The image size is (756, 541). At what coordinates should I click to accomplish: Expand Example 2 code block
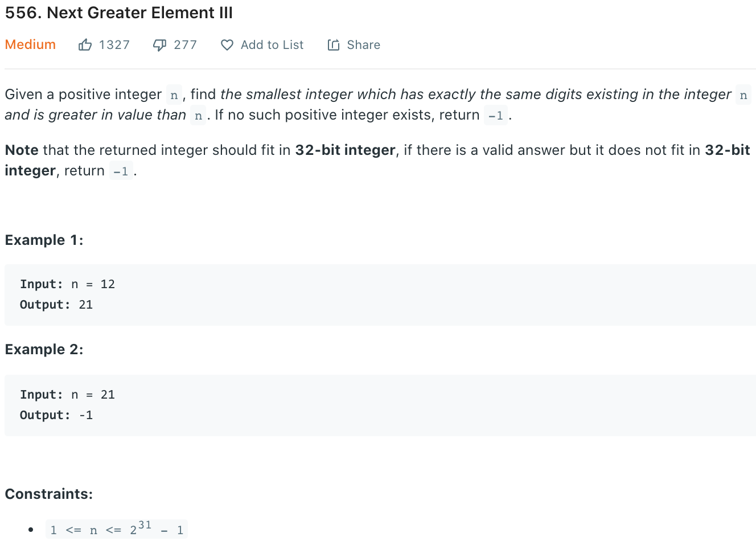(x=378, y=405)
